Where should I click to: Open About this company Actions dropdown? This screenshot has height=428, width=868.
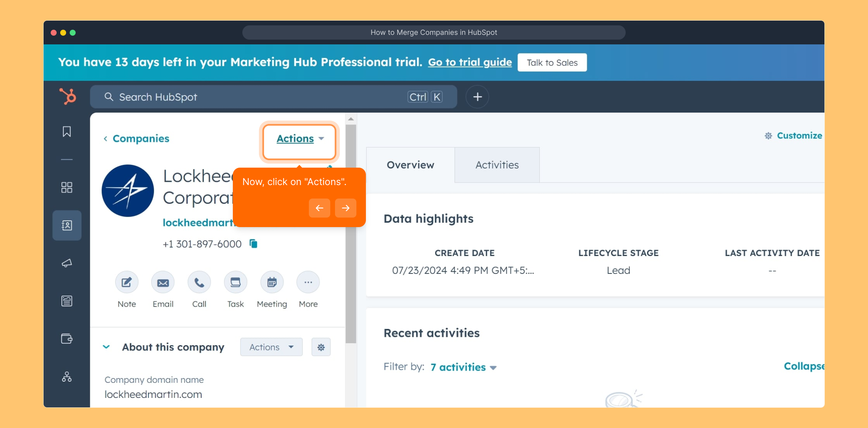[271, 347]
